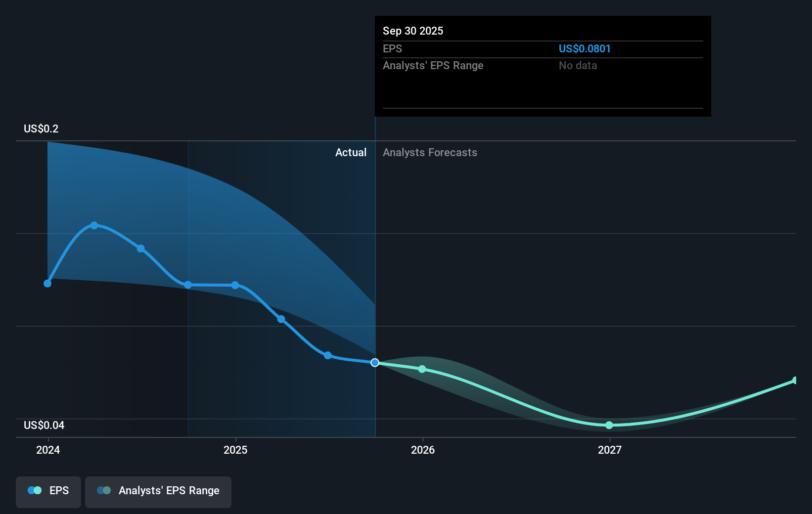The image size is (812, 514).
Task: Click the 2027 axis label
Action: (x=610, y=450)
